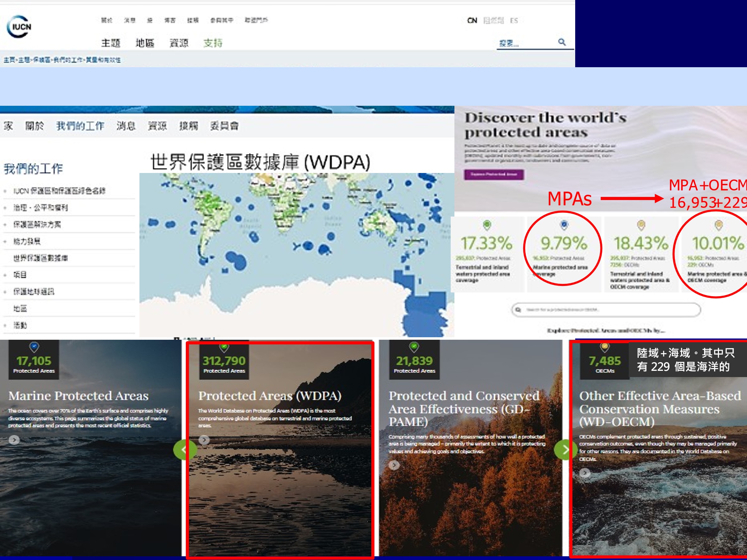Click the 世界保護區數據庫 (WDPA) heading
This screenshot has width=747, height=560.
click(x=261, y=162)
